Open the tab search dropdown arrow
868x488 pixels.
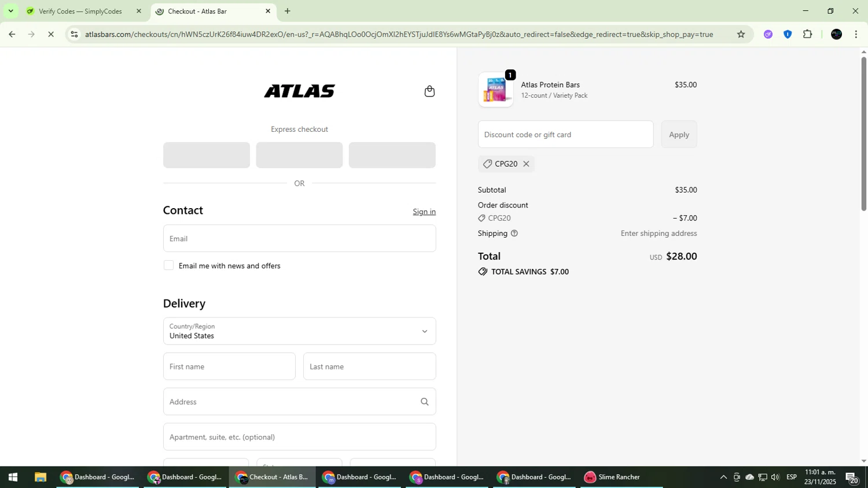coord(10,11)
